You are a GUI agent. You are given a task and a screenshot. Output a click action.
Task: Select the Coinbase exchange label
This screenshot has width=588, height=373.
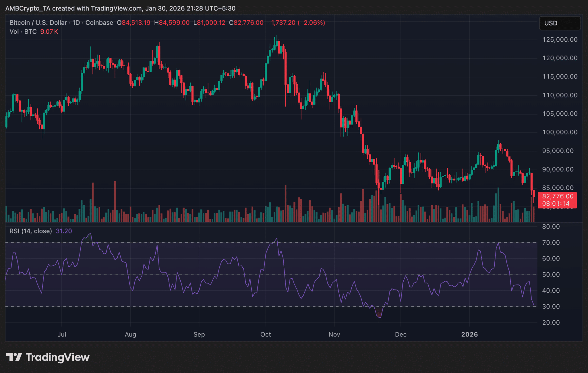[x=99, y=23]
